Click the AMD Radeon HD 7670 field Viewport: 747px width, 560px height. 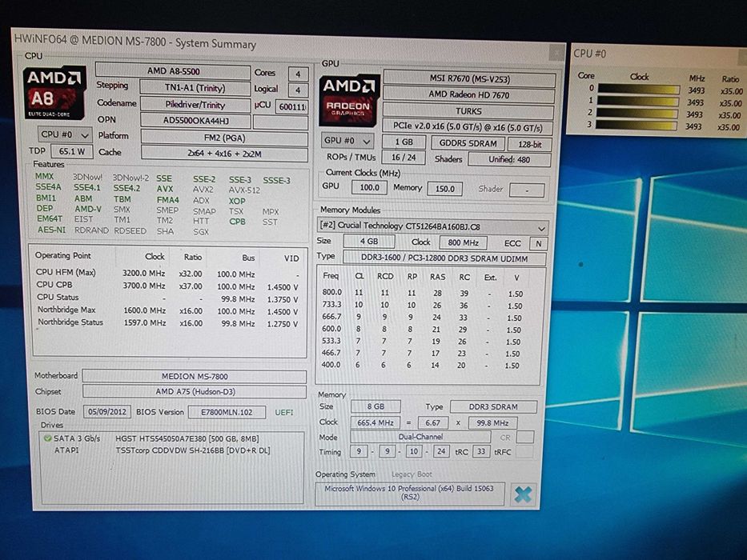[469, 94]
